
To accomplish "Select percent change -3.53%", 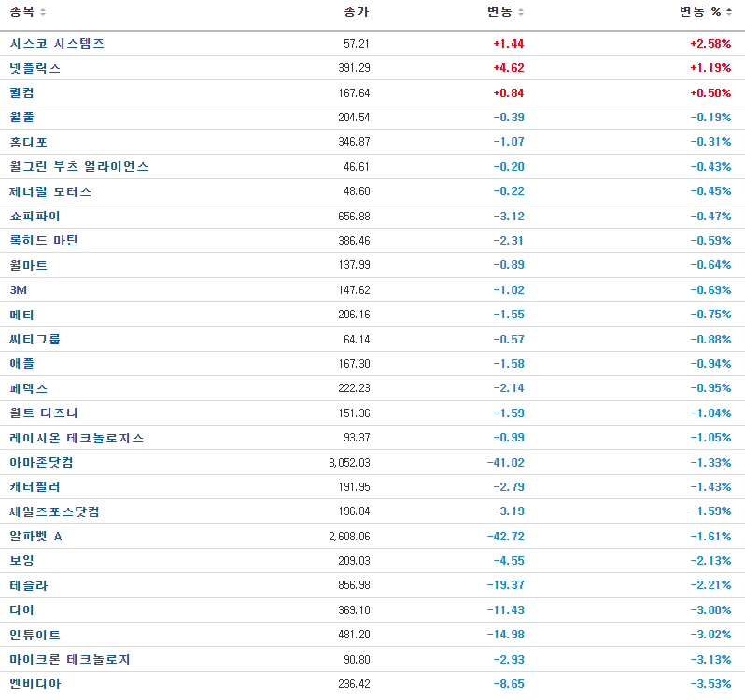I will (710, 684).
